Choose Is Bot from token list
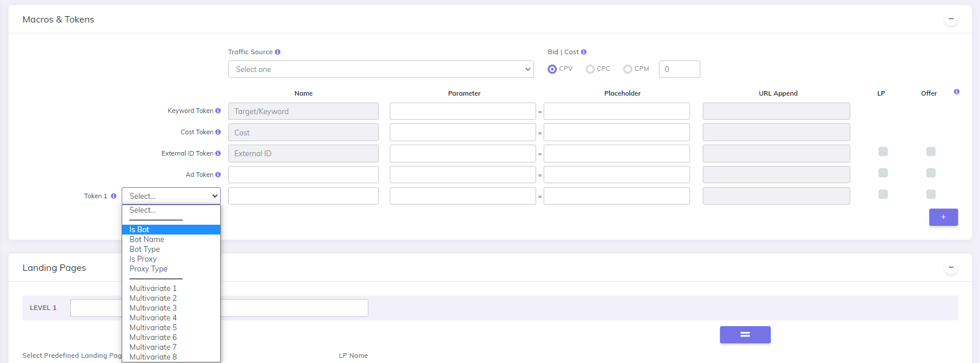This screenshot has width=980, height=363. pos(171,229)
